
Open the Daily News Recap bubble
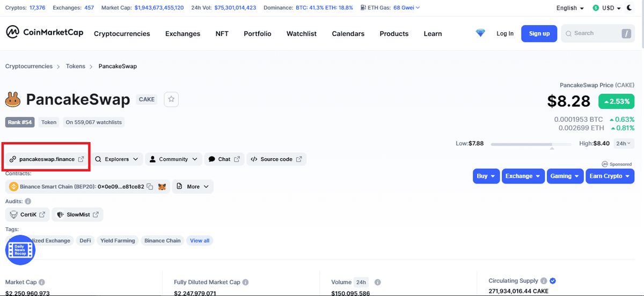(x=20, y=250)
